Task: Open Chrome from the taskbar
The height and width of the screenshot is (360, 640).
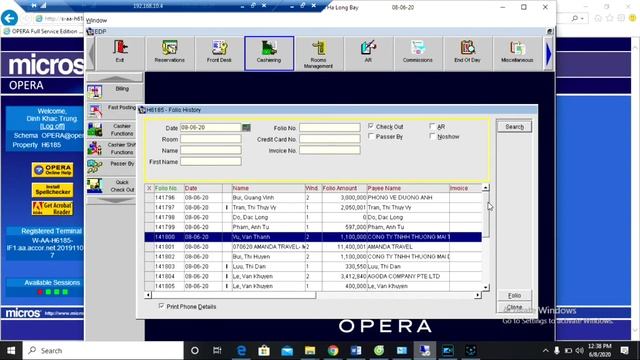Action: click(333, 351)
